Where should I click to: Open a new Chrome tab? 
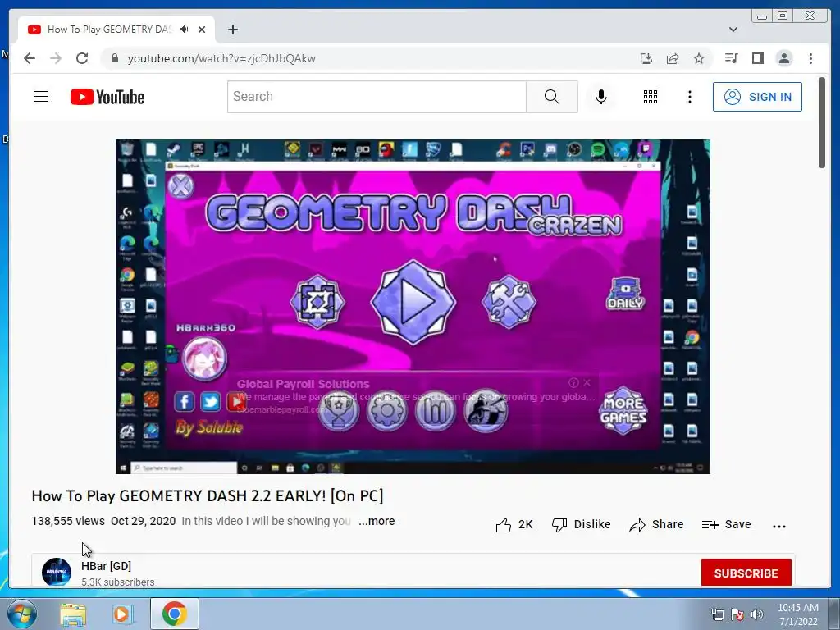232,30
